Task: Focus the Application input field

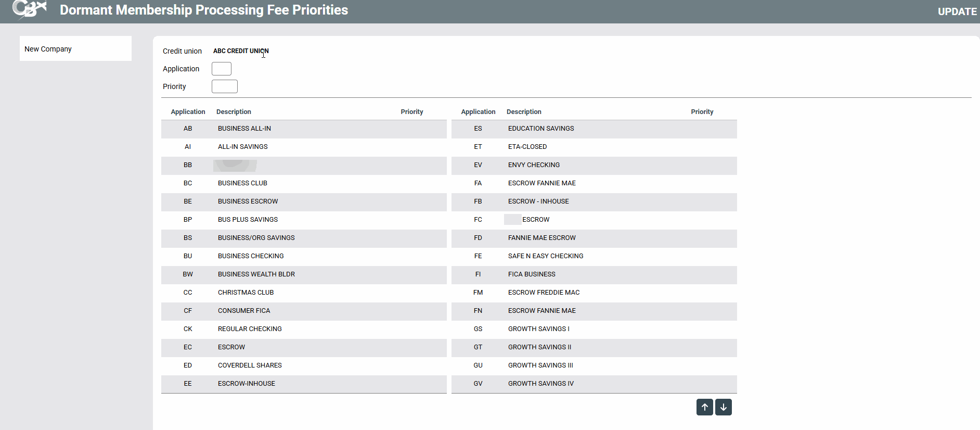Action: 221,69
